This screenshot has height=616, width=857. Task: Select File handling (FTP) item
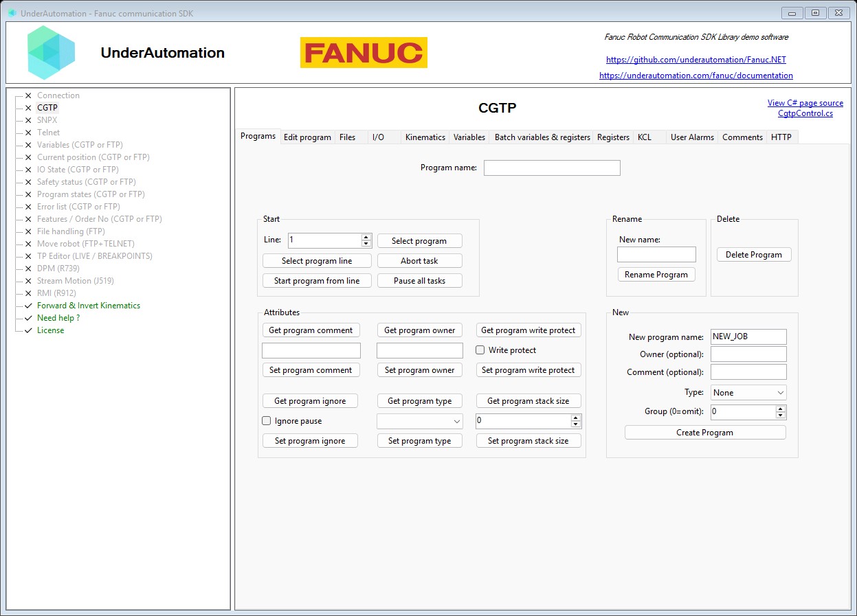pyautogui.click(x=70, y=231)
